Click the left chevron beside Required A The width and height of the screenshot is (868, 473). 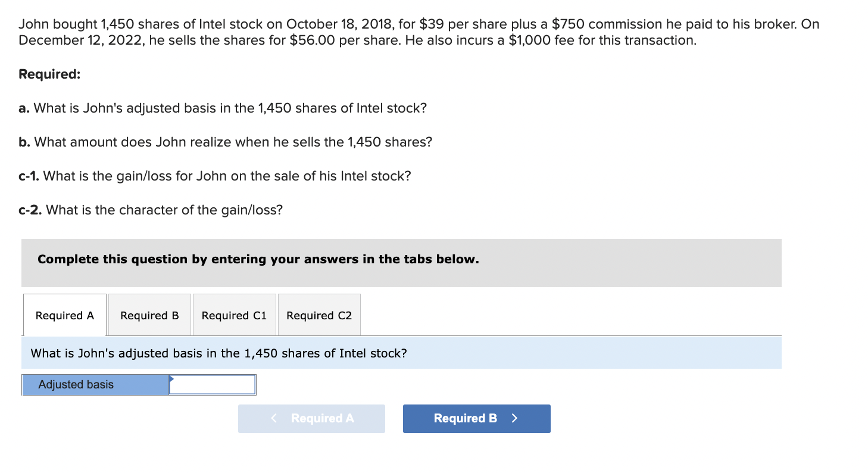click(274, 418)
